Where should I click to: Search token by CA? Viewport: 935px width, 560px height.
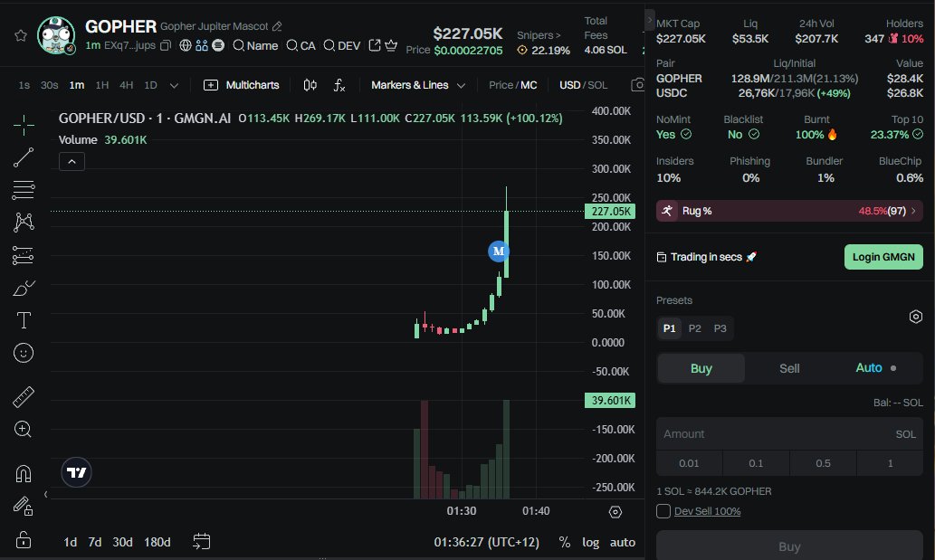tap(301, 45)
